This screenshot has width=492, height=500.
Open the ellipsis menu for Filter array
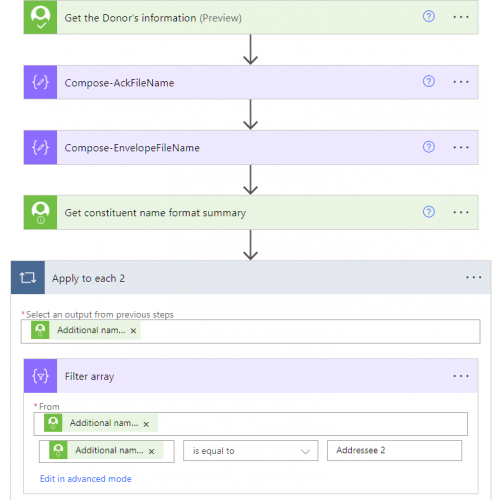(461, 376)
